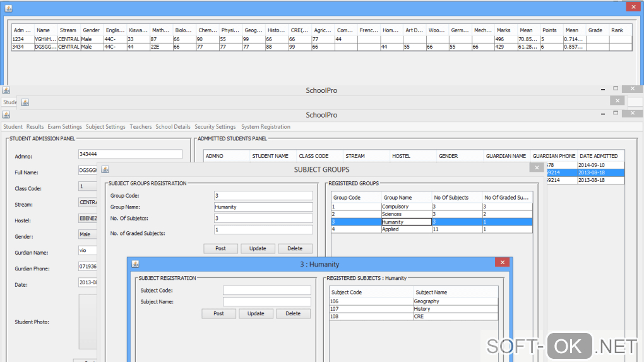
Task: Close the Subject Groups window
Action: pyautogui.click(x=535, y=168)
